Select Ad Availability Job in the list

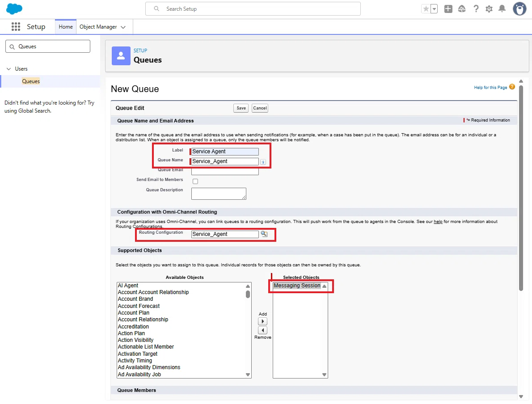click(x=139, y=375)
